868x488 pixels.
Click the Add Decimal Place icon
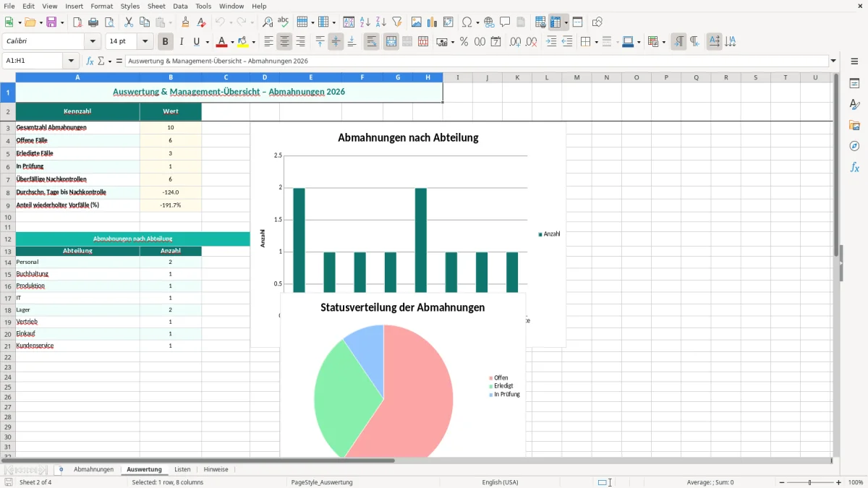(x=516, y=42)
